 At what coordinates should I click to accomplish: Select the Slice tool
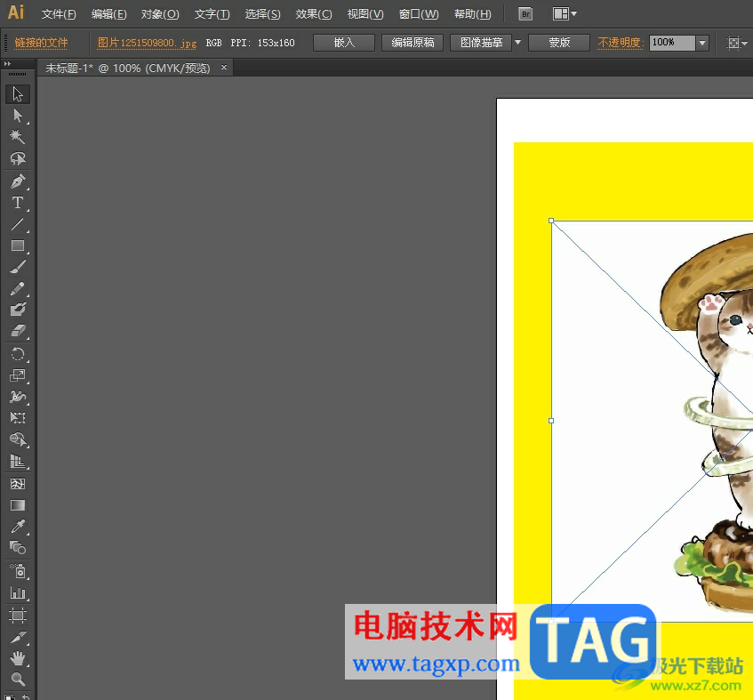point(18,637)
